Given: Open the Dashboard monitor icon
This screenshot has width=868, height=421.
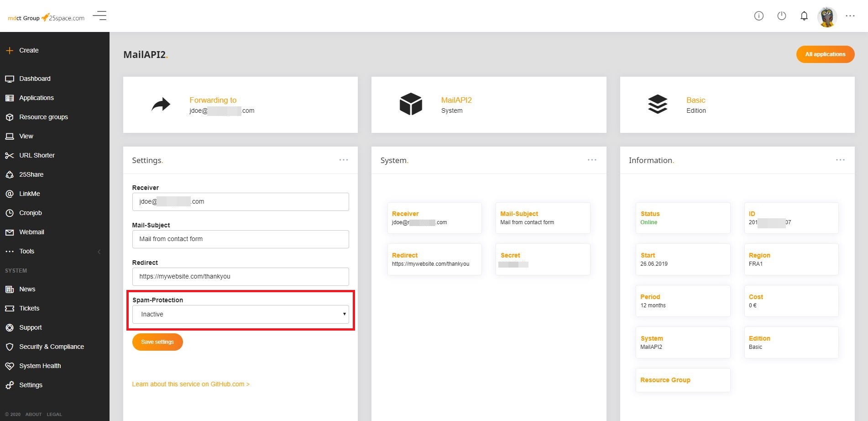Looking at the screenshot, I should pyautogui.click(x=10, y=79).
